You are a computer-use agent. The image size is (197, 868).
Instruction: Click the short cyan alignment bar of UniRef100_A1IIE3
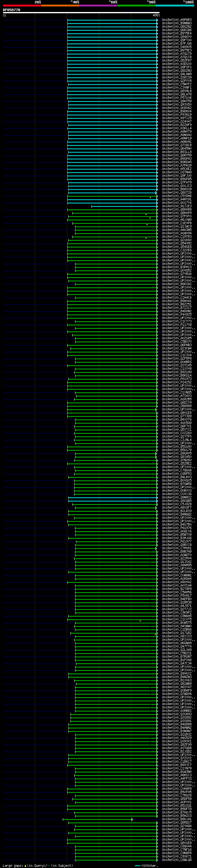125,206
